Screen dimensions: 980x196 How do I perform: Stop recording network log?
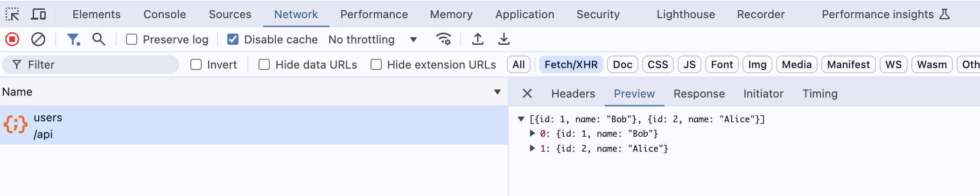[12, 39]
